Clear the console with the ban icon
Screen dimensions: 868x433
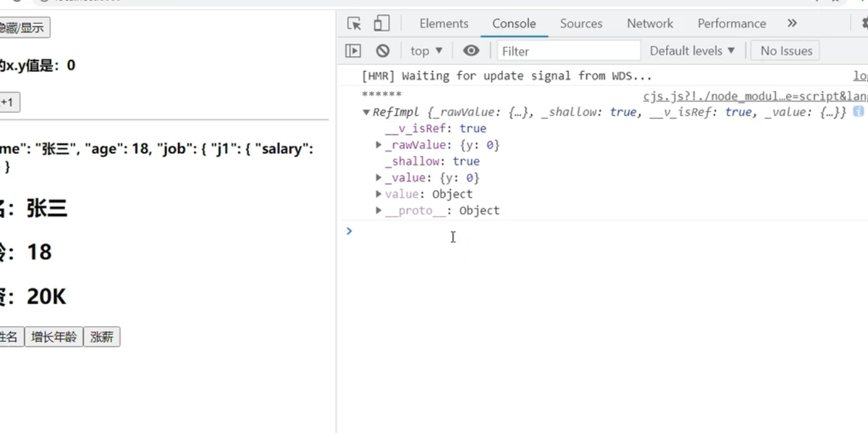[383, 51]
